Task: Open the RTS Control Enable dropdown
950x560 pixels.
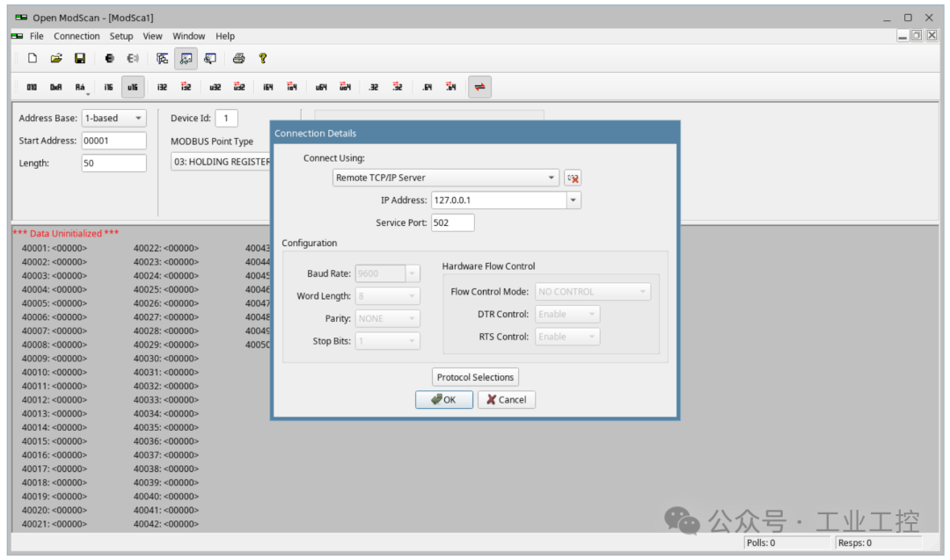Action: coord(567,337)
